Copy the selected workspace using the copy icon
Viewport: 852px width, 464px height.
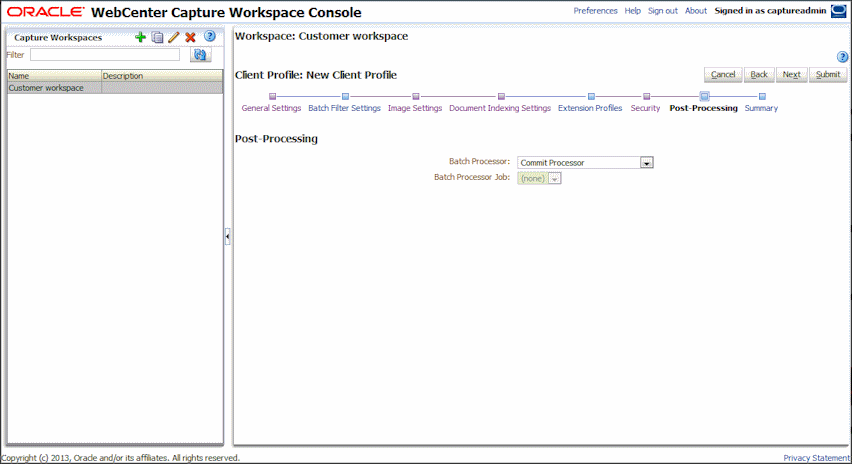157,37
